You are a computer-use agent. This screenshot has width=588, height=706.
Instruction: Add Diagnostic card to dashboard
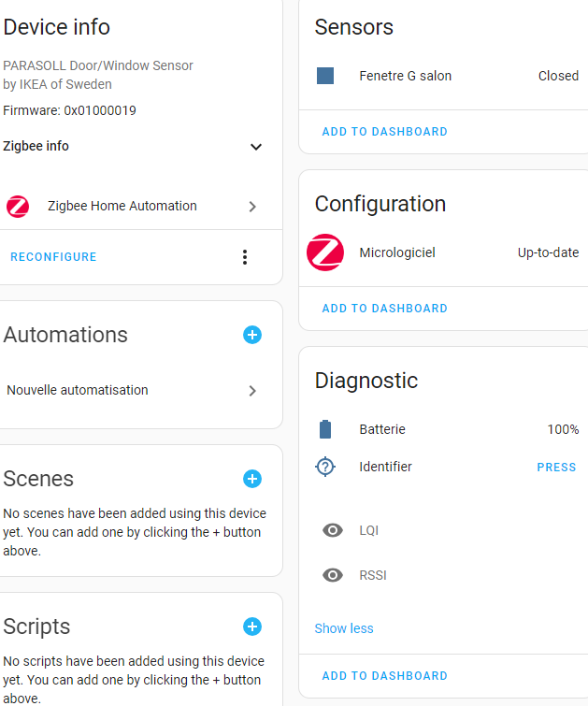click(384, 676)
